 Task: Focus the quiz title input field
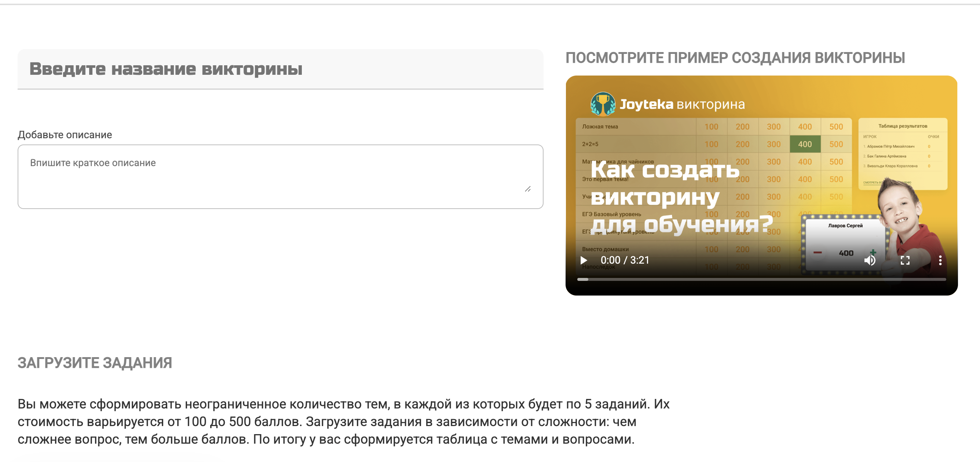pyautogui.click(x=280, y=69)
